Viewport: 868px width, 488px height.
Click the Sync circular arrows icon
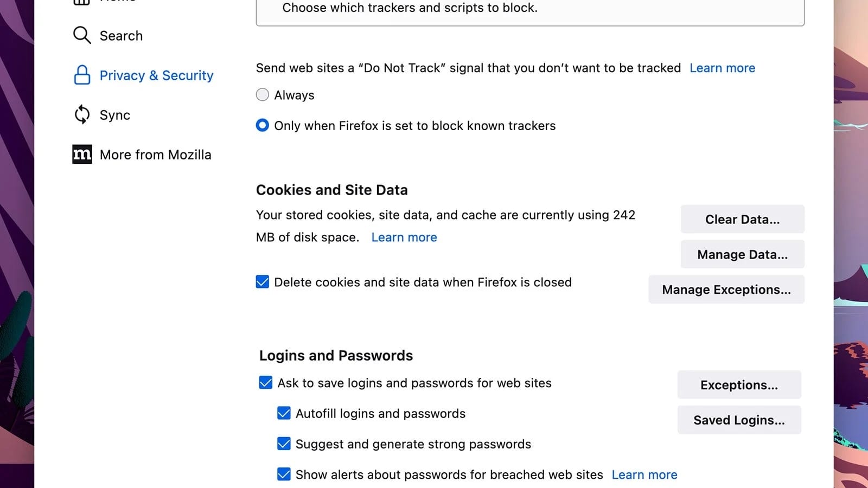81,114
